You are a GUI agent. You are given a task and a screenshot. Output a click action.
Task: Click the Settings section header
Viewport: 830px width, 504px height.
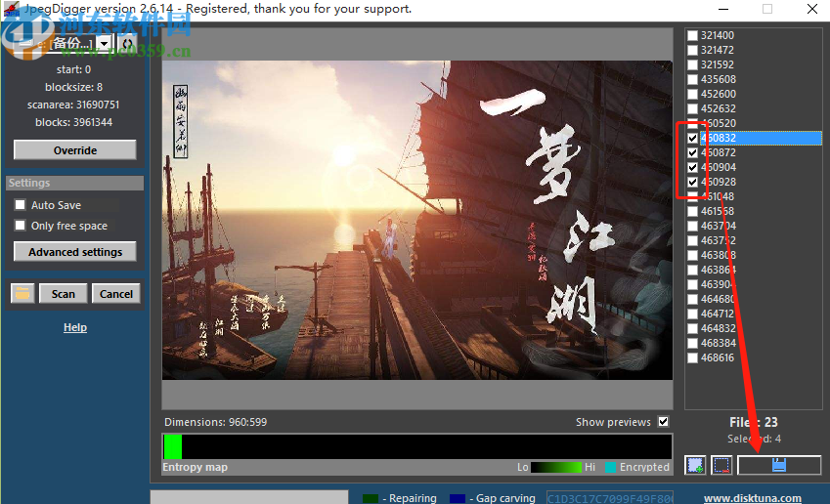(74, 183)
